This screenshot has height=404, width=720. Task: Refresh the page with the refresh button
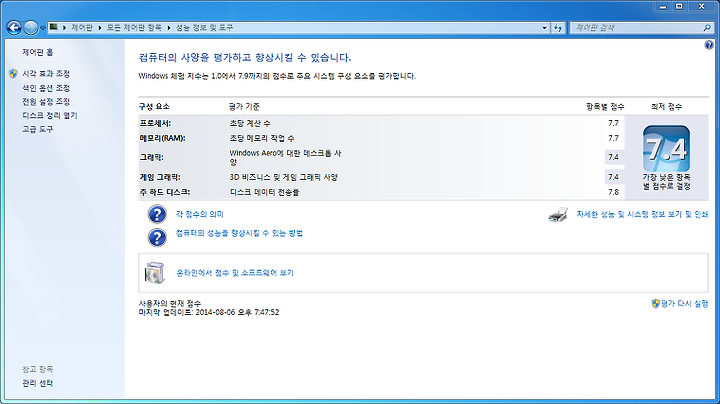pos(558,28)
